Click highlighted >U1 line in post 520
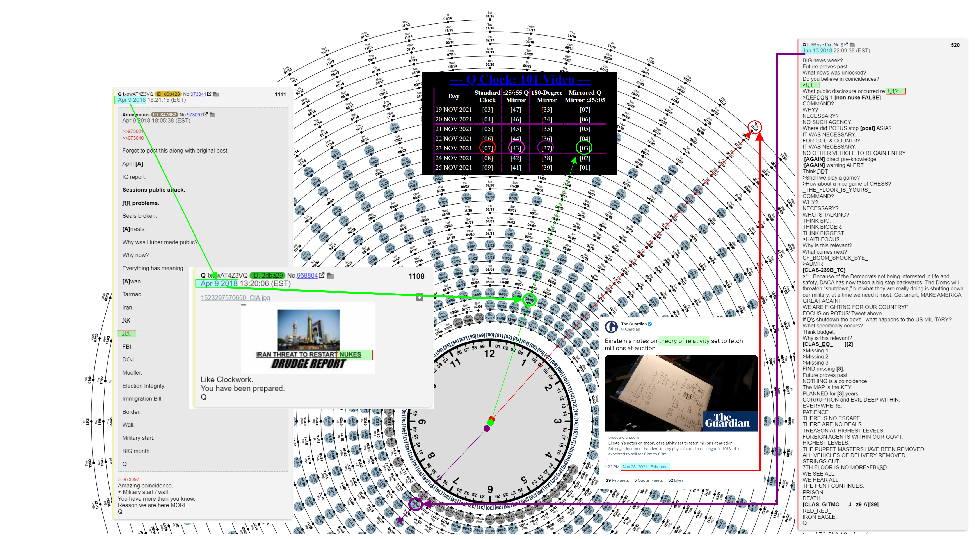The width and height of the screenshot is (980, 539). point(809,85)
